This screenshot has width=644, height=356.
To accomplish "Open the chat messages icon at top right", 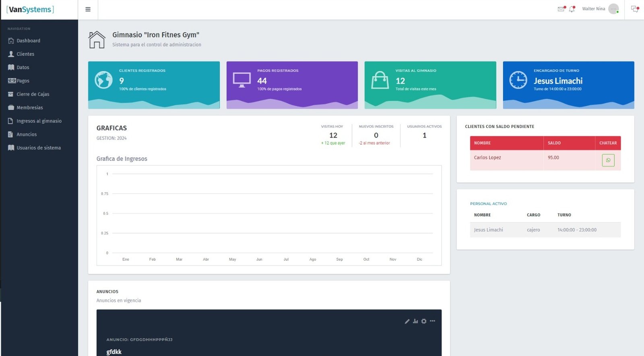I will (634, 9).
